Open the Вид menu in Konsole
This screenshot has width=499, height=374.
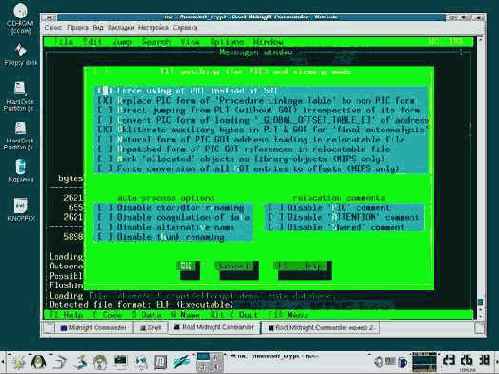coord(98,28)
